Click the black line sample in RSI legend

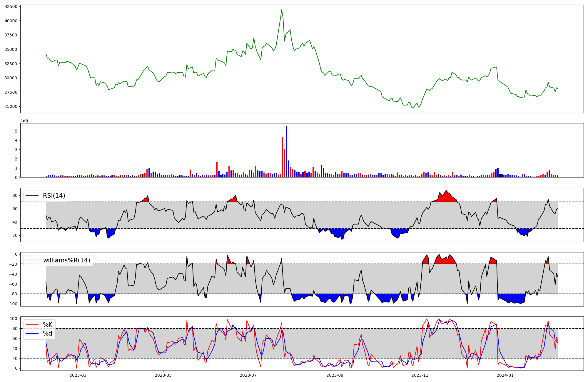[32, 196]
